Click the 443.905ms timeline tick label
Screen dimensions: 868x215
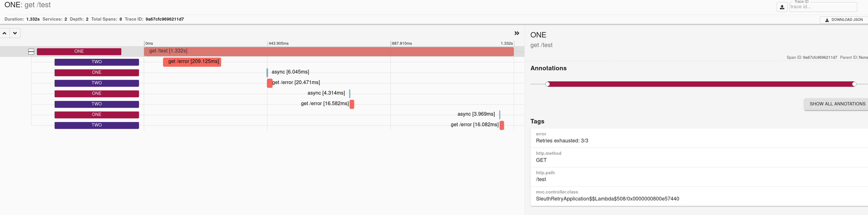coord(279,44)
